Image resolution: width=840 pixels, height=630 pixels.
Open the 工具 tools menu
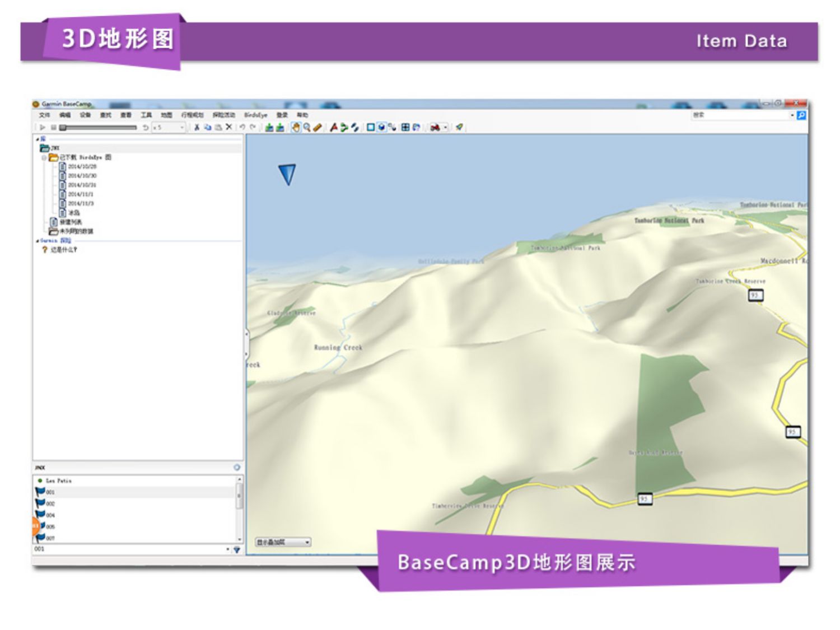146,115
